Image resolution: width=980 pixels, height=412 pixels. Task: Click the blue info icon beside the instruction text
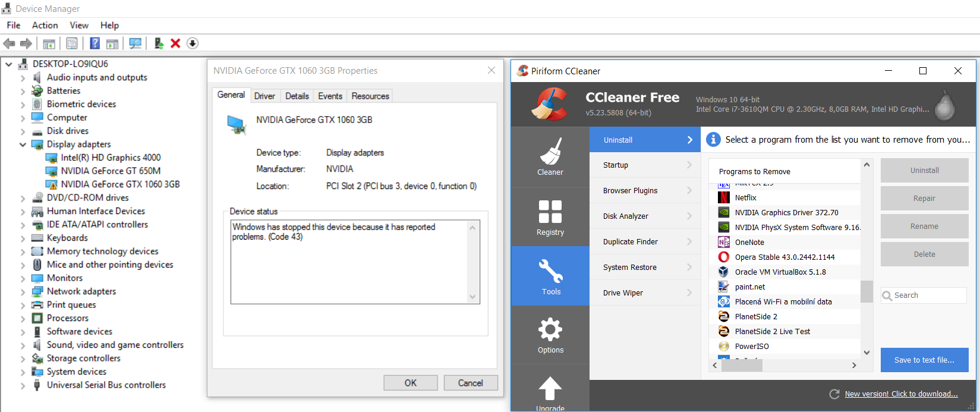713,140
